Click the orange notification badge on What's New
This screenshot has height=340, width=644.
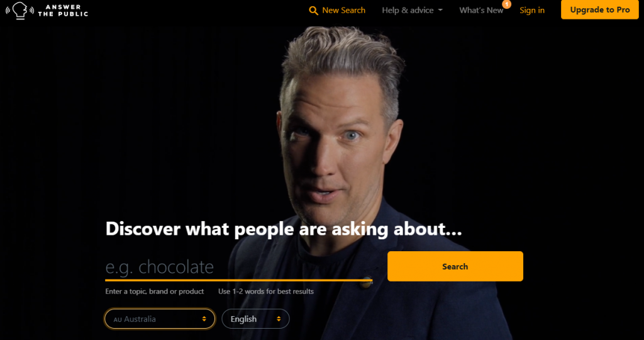click(x=507, y=4)
